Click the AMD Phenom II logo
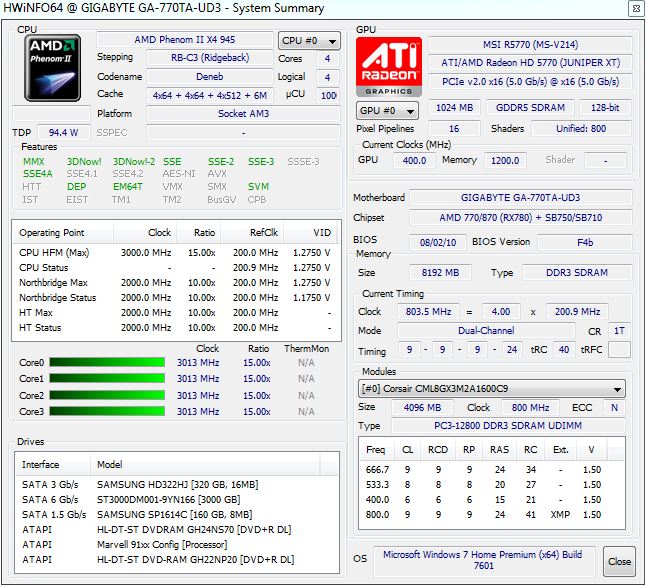This screenshot has width=646, height=586. click(52, 68)
